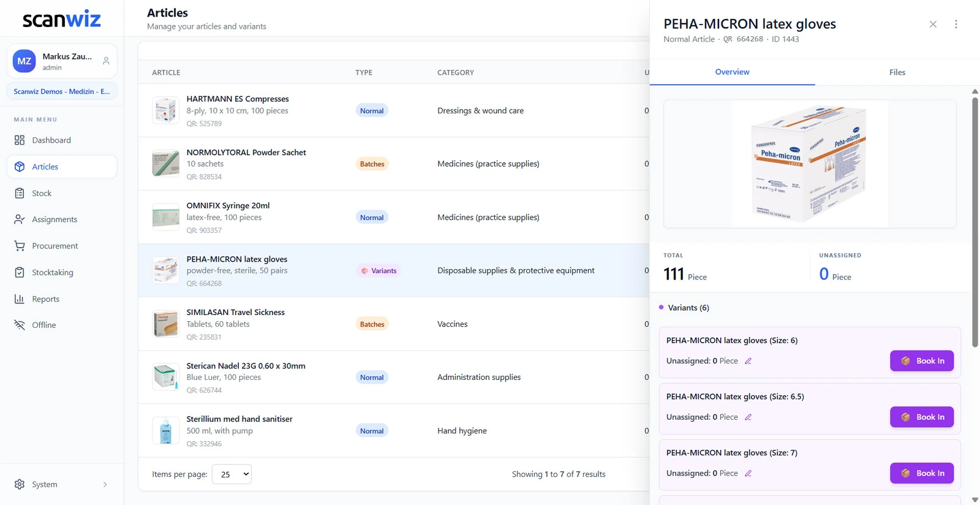Click NORMOLYTORAL Powder Sachet product thumbnail
Image resolution: width=980 pixels, height=505 pixels.
165,164
